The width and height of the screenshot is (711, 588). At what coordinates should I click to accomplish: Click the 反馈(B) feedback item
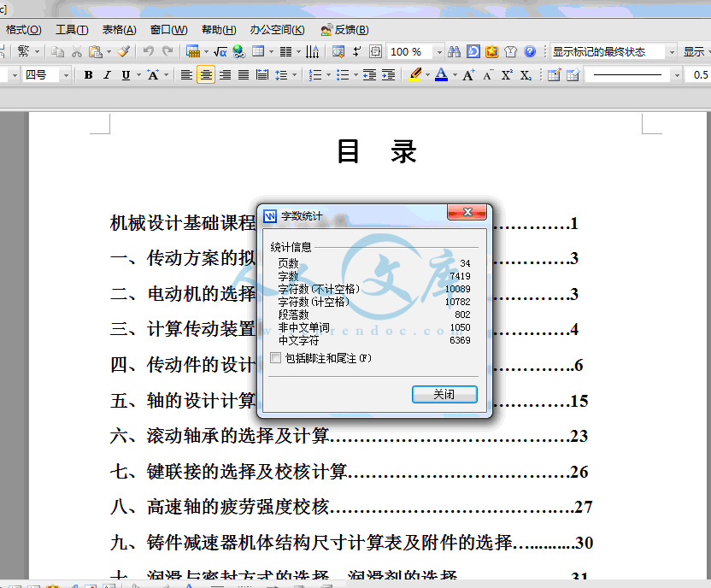point(344,30)
